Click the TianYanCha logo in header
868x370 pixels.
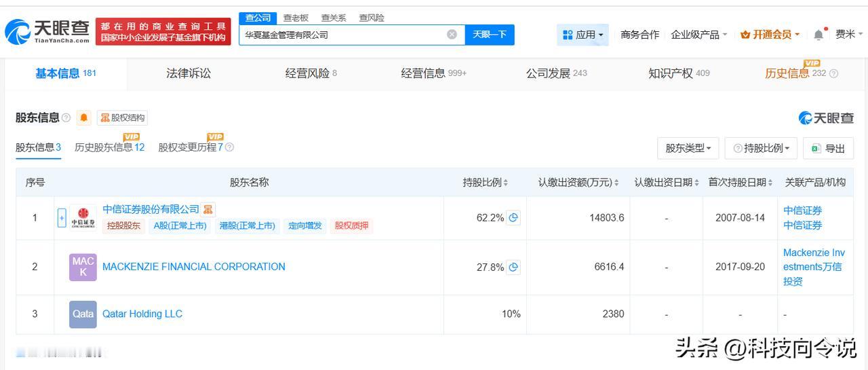[47, 31]
